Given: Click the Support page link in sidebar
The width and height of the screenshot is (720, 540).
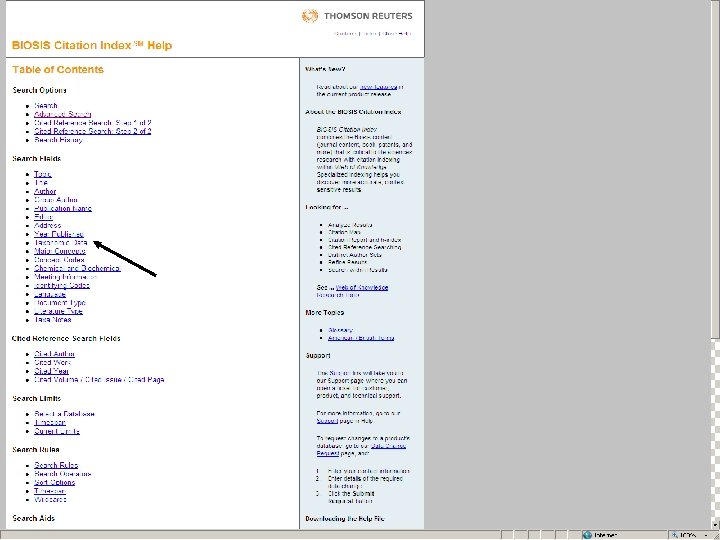Looking at the screenshot, I should 327,421.
